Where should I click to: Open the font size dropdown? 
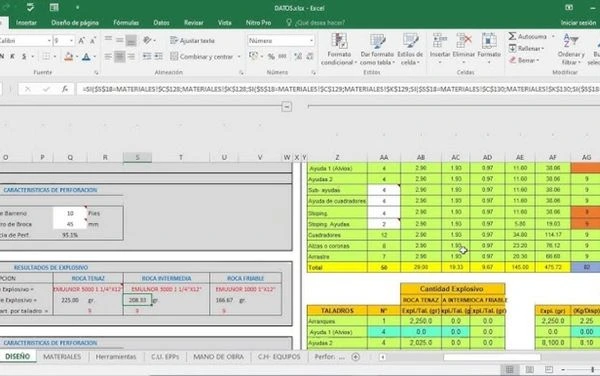coord(71,41)
